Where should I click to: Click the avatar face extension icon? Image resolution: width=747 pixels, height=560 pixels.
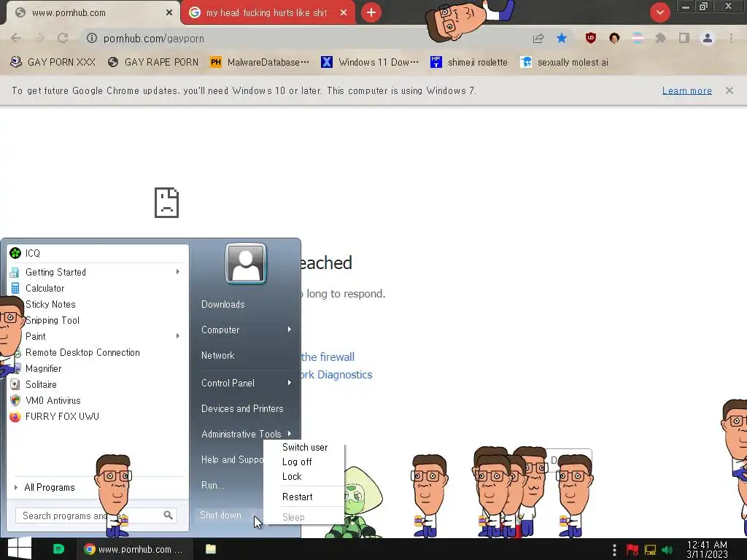pos(614,38)
